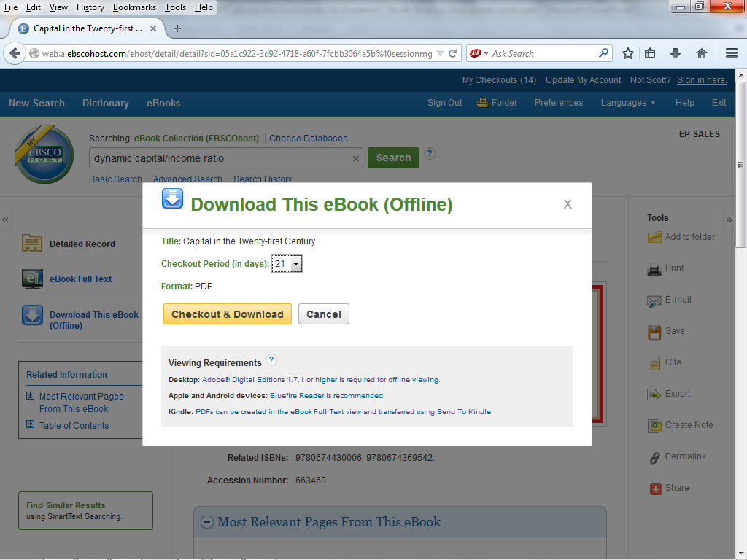The height and width of the screenshot is (560, 747).
Task: Open the History menu
Action: coord(90,7)
